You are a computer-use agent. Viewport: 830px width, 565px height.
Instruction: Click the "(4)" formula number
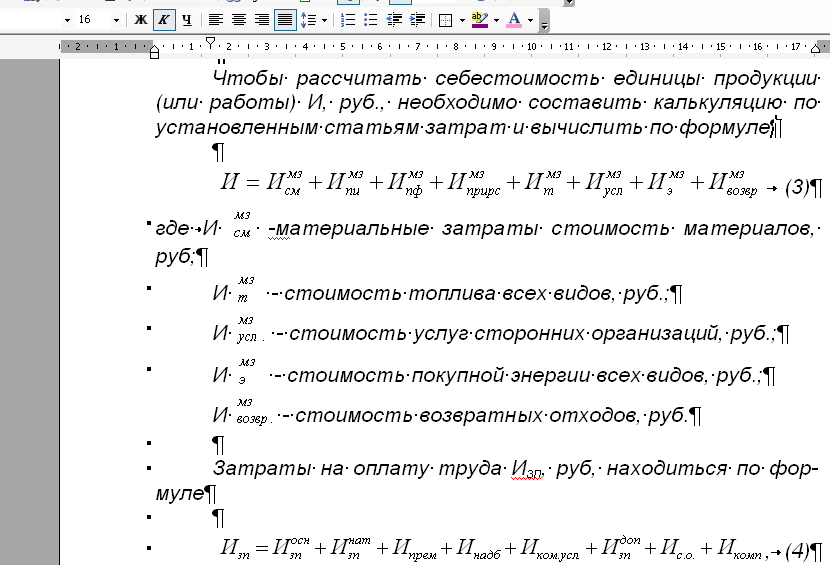pyautogui.click(x=797, y=551)
